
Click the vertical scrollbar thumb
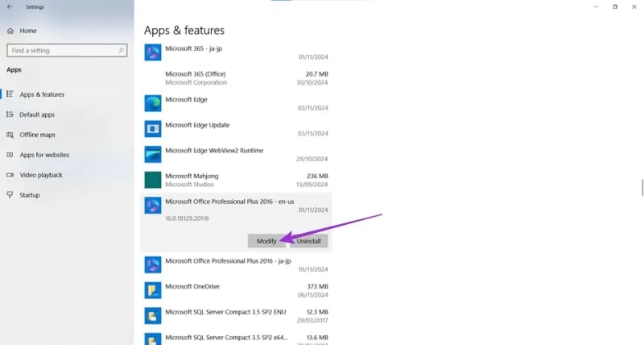pos(642,188)
